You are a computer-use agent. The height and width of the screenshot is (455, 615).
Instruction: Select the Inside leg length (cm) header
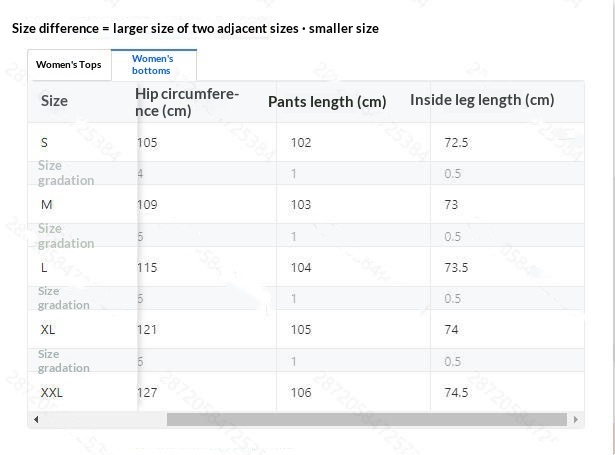point(481,100)
